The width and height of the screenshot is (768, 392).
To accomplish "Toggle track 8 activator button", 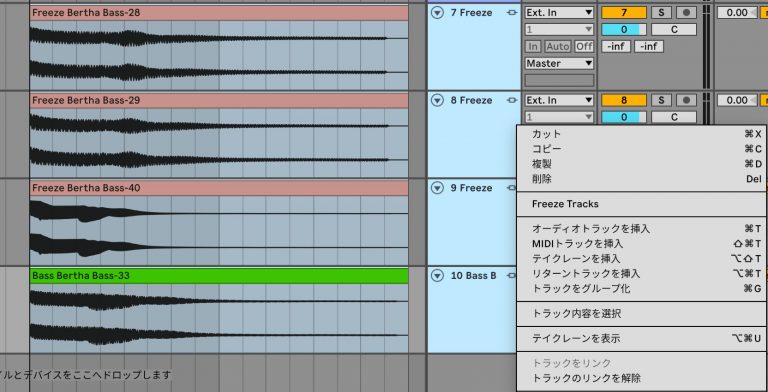I will pyautogui.click(x=624, y=100).
